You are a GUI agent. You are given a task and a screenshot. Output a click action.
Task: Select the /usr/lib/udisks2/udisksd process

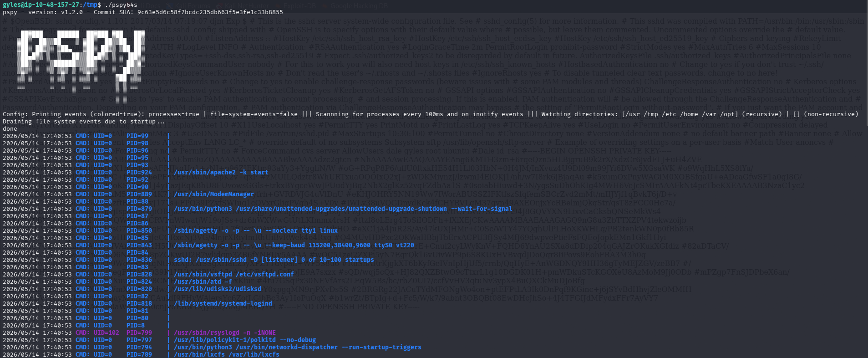[218, 289]
